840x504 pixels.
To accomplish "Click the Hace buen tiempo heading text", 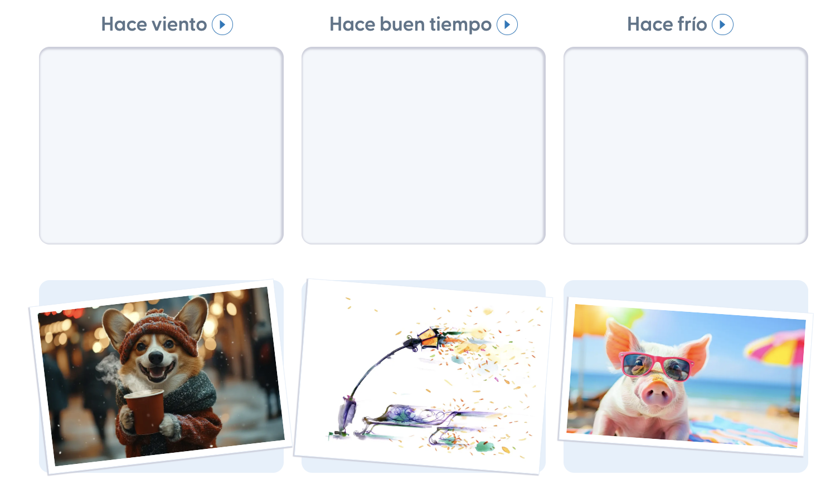I will click(410, 25).
